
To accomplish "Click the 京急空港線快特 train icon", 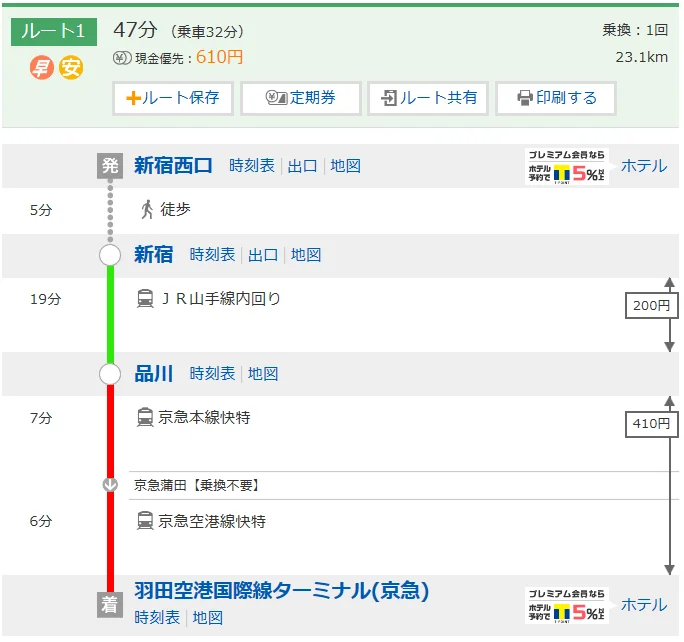I will point(145,521).
